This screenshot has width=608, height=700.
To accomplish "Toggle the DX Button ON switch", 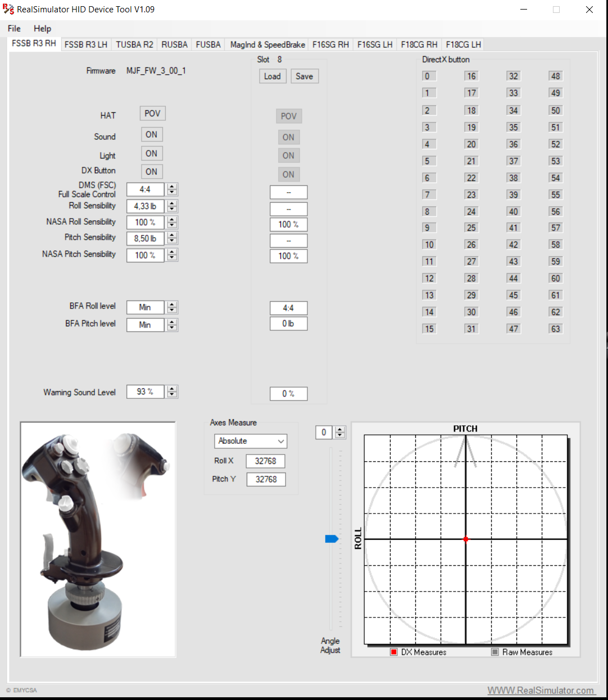I will pos(152,172).
